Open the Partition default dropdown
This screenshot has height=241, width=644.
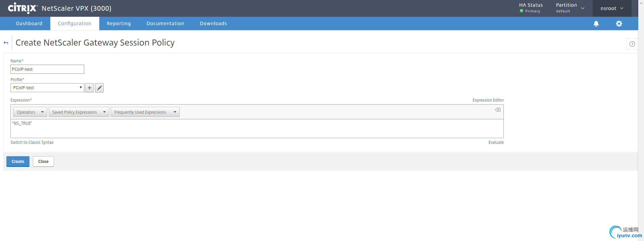click(570, 8)
